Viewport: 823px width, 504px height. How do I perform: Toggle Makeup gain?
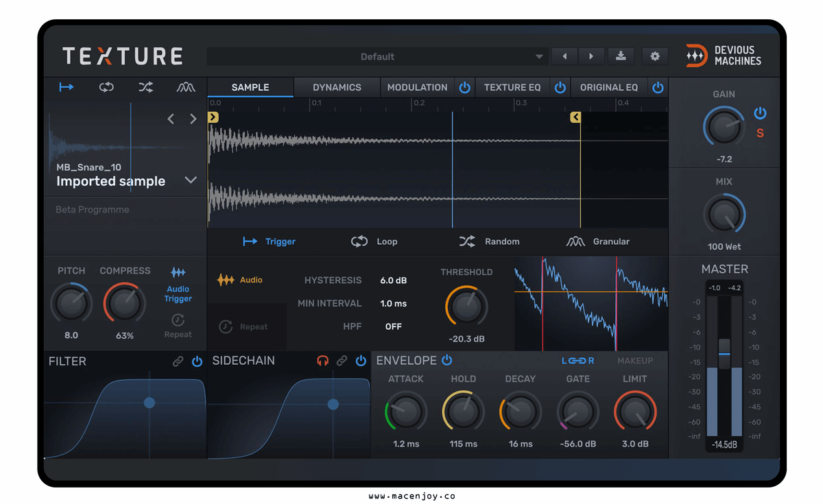click(x=635, y=361)
